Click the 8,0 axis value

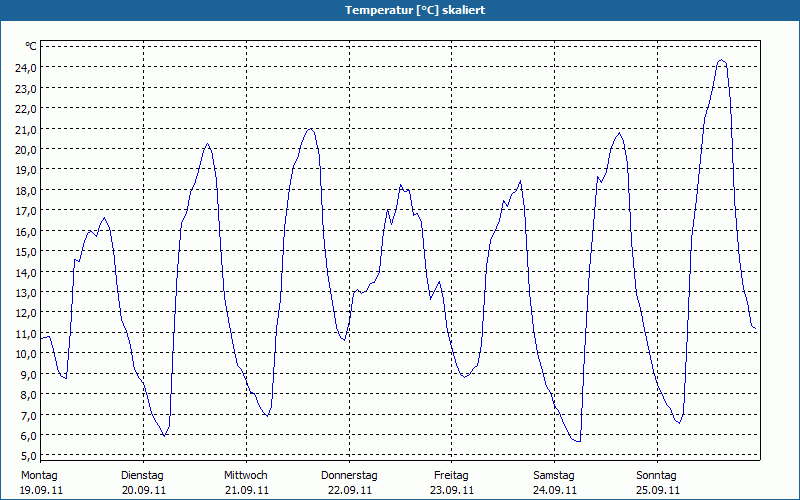click(x=28, y=394)
